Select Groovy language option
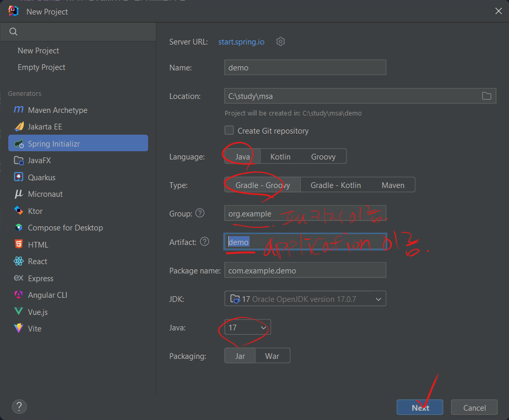Screen dimensions: 509x420 (x=323, y=156)
